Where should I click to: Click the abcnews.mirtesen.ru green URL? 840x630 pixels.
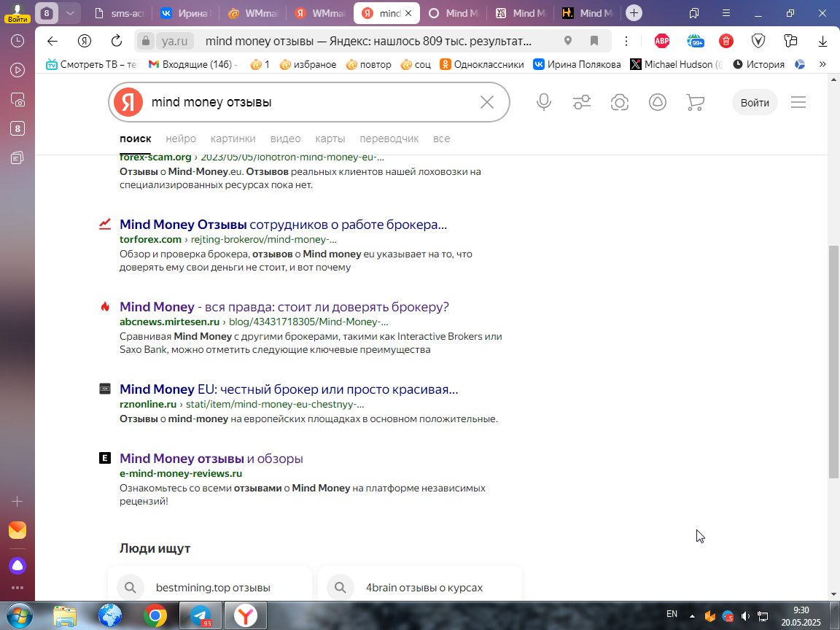click(x=169, y=322)
